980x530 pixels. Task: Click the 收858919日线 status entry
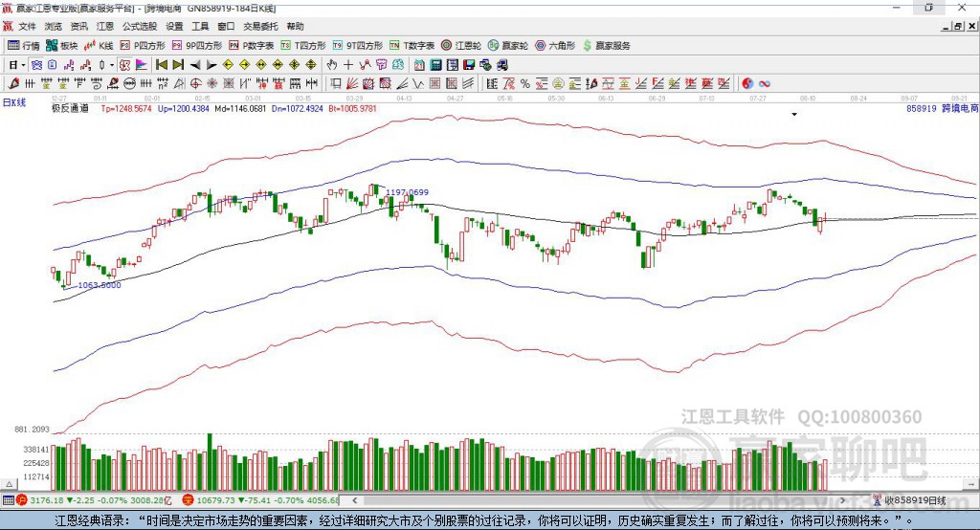910,500
